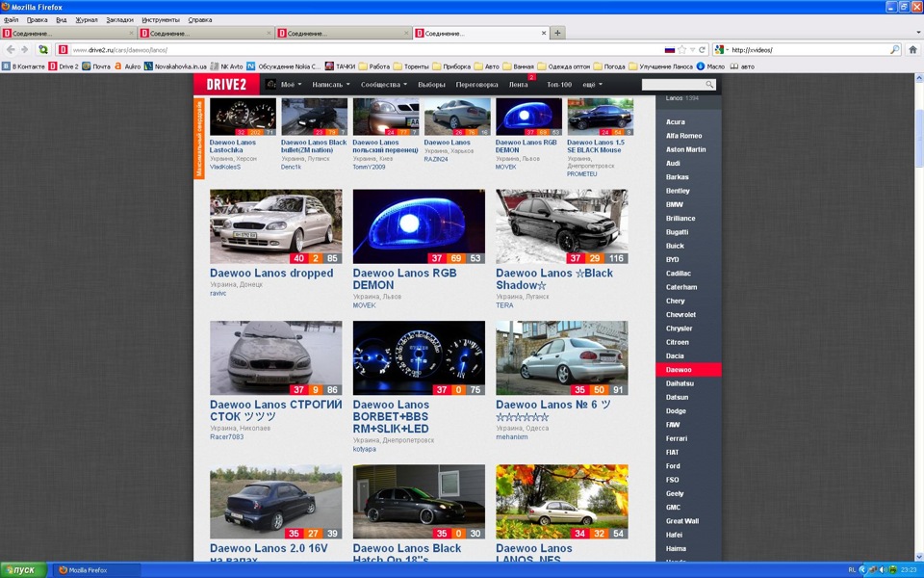Open the NK Avto bookmark

[226, 66]
